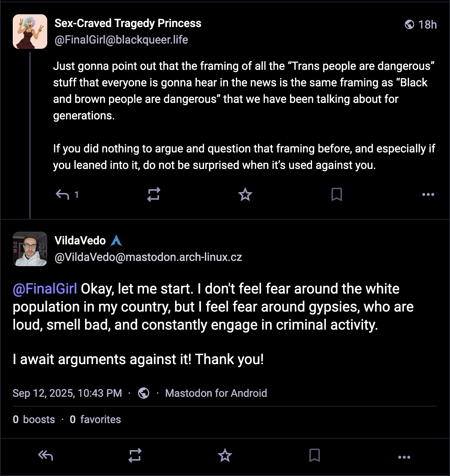Bookmark the FinalGirl parent post
This screenshot has height=476, width=450.
tap(336, 194)
